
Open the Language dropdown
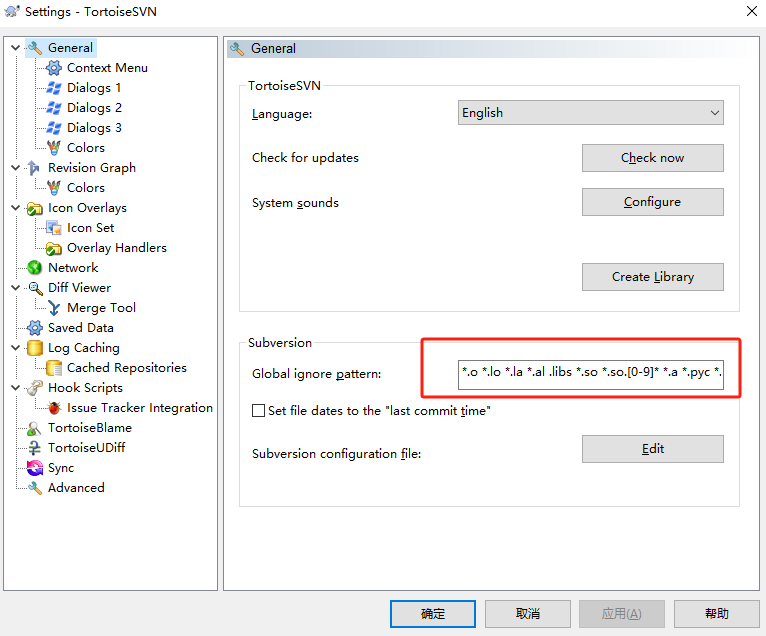click(590, 113)
